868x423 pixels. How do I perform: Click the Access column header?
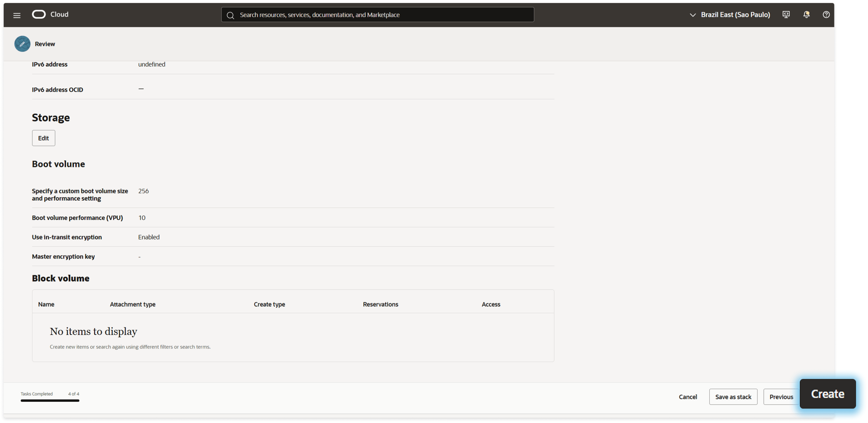[491, 304]
